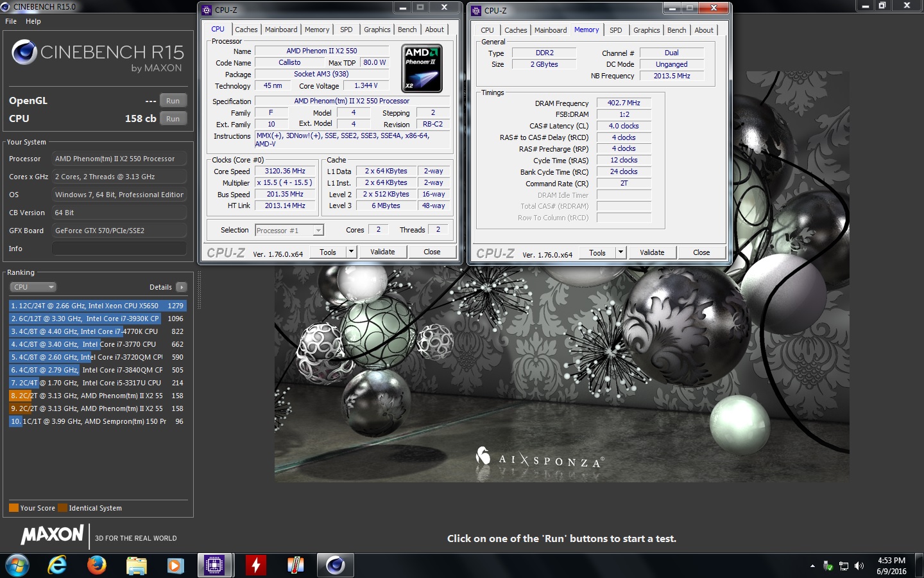Open Caches tab in right CPU-Z window
Image resolution: width=924 pixels, height=578 pixels.
coord(515,30)
